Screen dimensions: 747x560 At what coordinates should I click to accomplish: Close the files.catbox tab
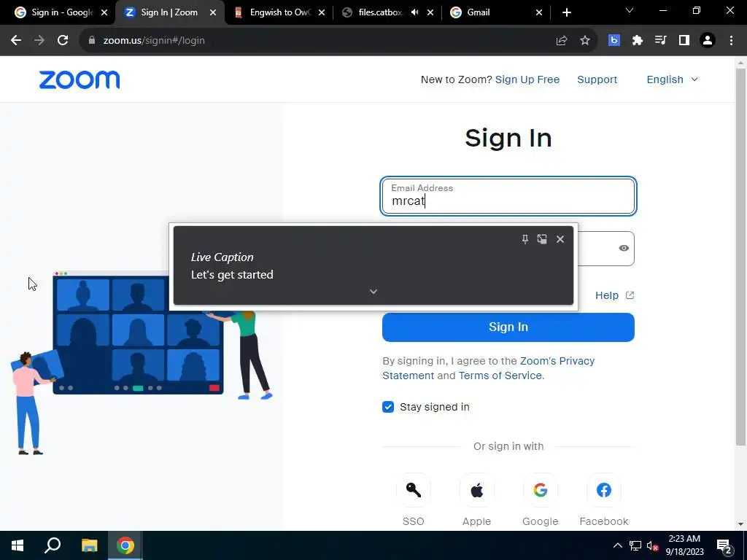pos(430,12)
